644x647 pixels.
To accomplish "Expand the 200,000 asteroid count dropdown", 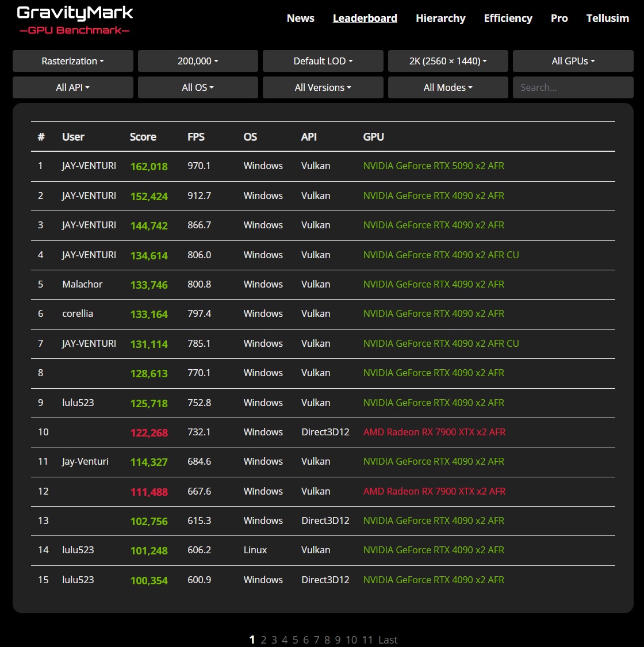I will click(x=198, y=61).
